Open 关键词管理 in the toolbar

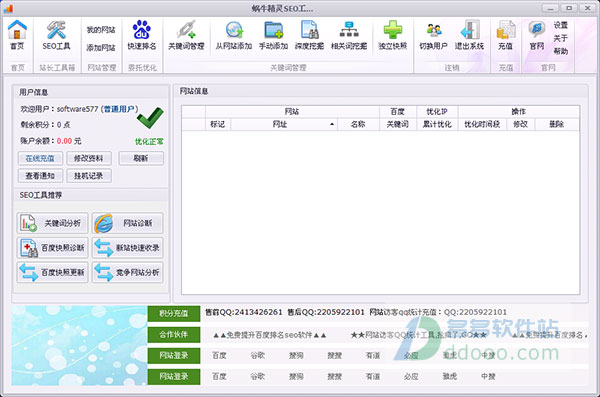(x=186, y=35)
